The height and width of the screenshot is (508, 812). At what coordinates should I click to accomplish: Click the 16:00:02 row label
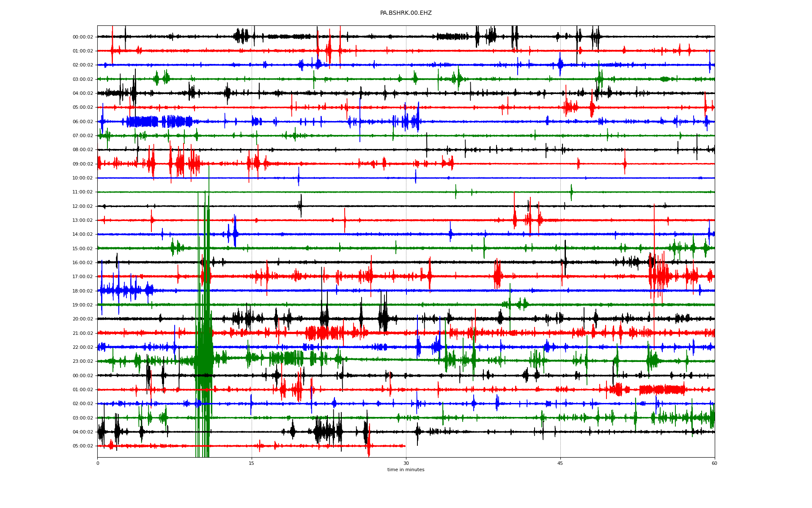pyautogui.click(x=82, y=263)
